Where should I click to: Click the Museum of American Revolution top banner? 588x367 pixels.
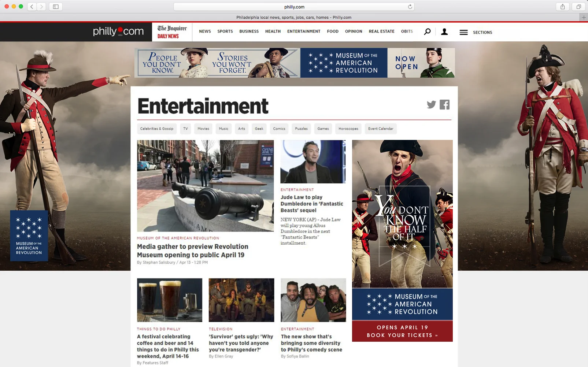295,63
